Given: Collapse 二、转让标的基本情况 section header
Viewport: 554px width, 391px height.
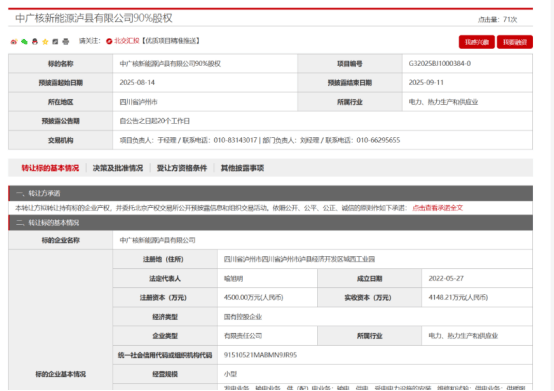Looking at the screenshot, I should pyautogui.click(x=271, y=223).
